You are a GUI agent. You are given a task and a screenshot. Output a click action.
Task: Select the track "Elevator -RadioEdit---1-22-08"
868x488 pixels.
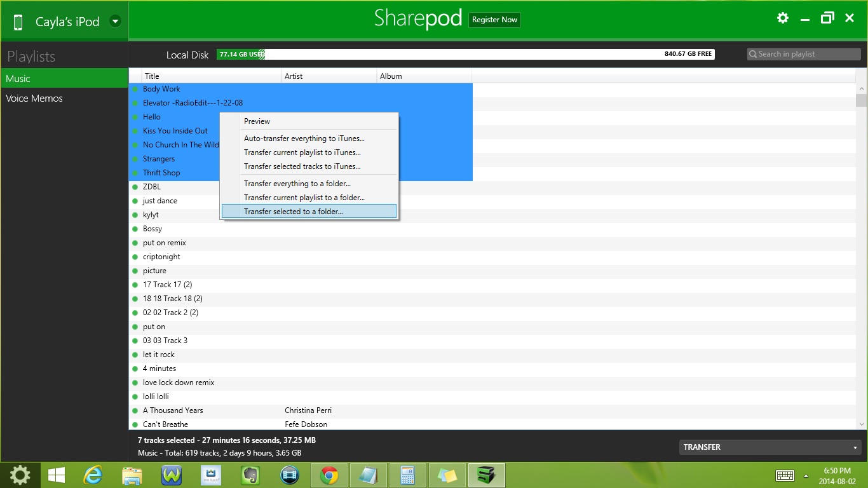193,103
